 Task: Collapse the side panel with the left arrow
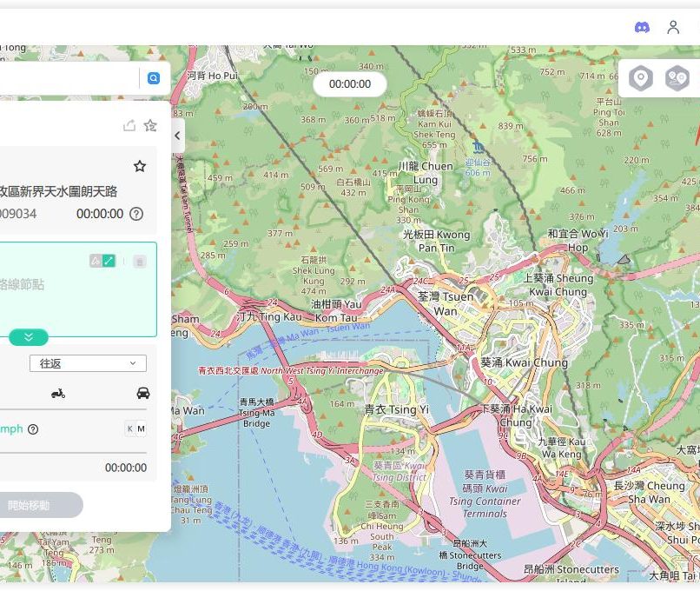click(x=177, y=136)
